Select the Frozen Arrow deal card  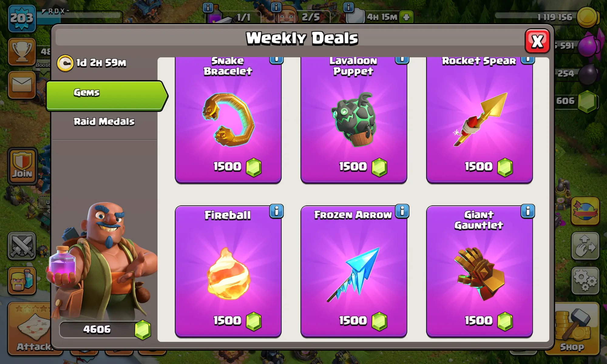[354, 271]
